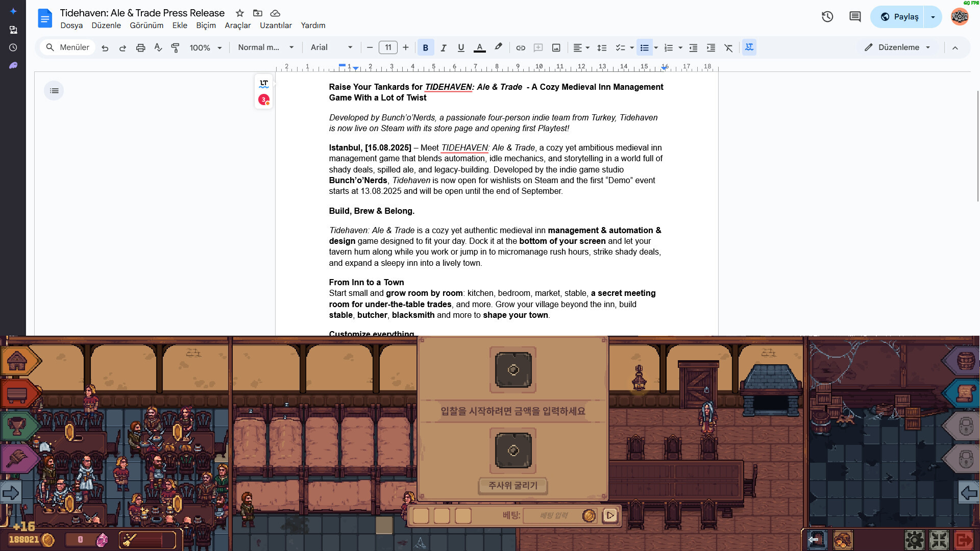Click the 주사위 굴리기 dice button

coord(512,485)
